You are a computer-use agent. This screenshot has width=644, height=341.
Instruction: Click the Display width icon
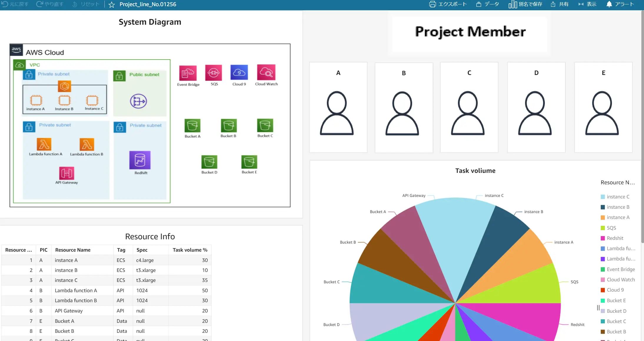581,4
